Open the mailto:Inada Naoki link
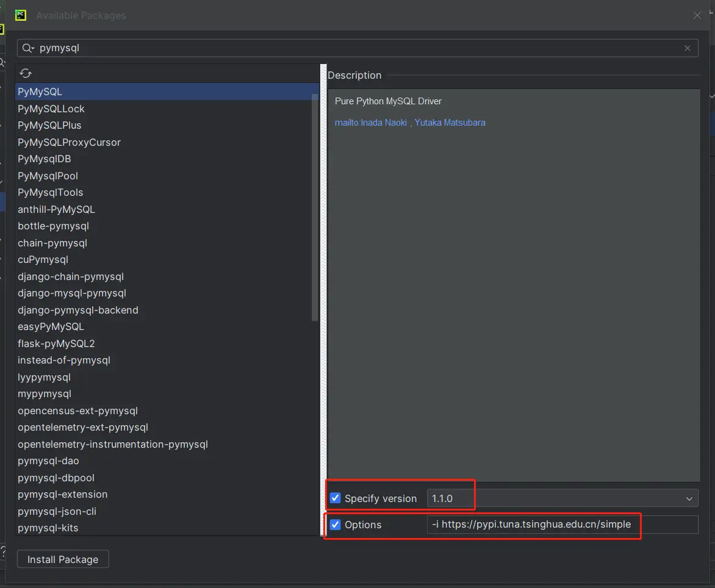 coord(371,123)
